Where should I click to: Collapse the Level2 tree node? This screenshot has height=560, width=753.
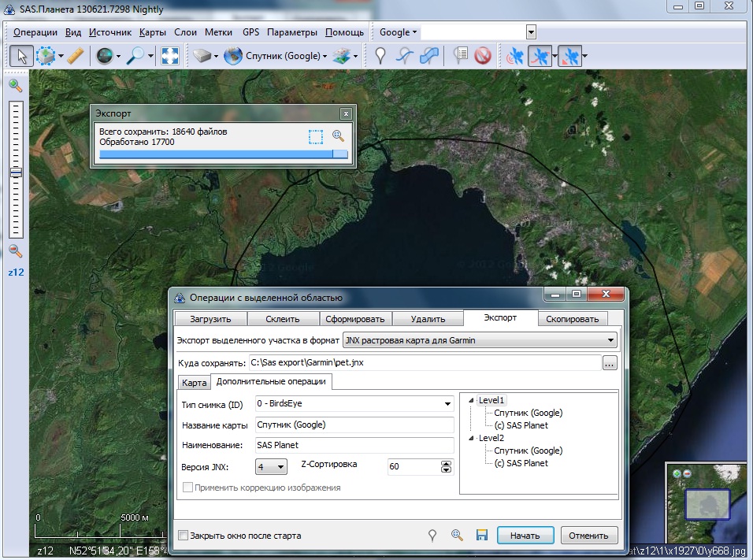coord(470,438)
